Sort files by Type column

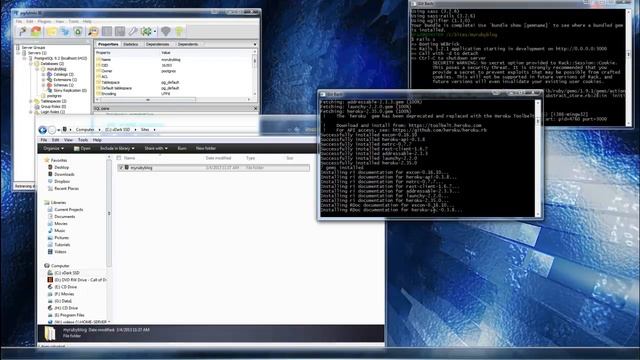pos(250,158)
